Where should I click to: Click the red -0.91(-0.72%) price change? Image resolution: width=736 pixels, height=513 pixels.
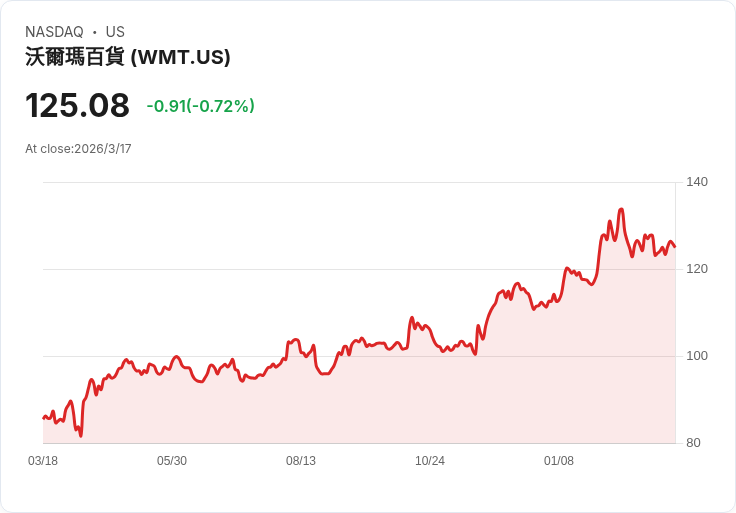tap(200, 106)
